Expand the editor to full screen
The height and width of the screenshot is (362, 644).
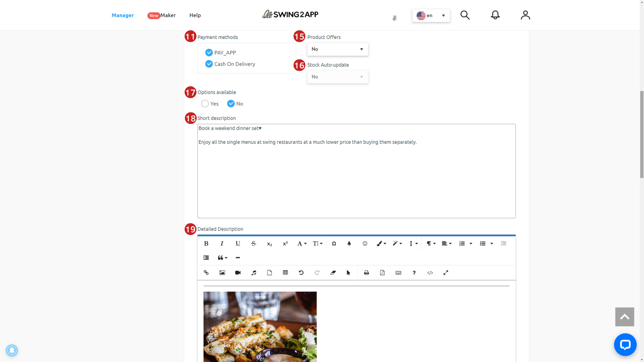tap(446, 272)
